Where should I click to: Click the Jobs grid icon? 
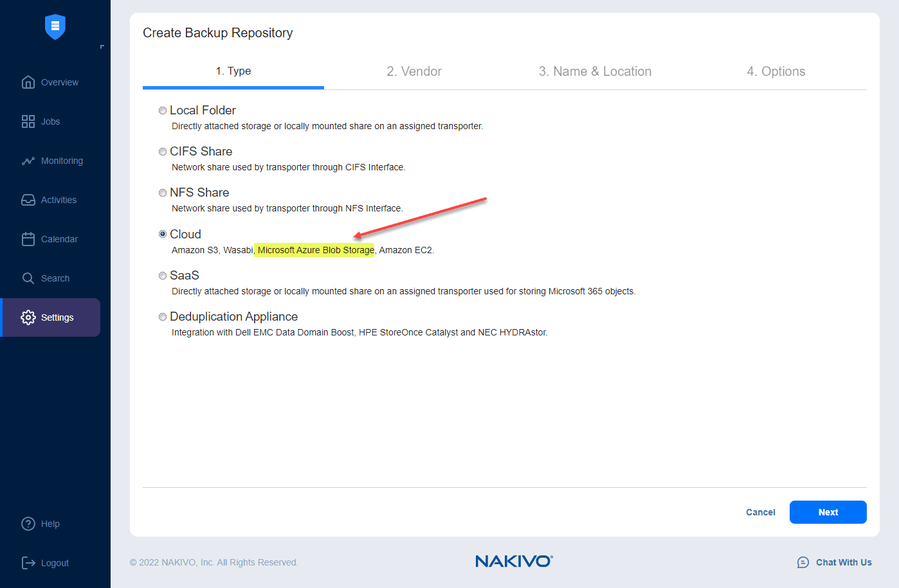point(28,121)
